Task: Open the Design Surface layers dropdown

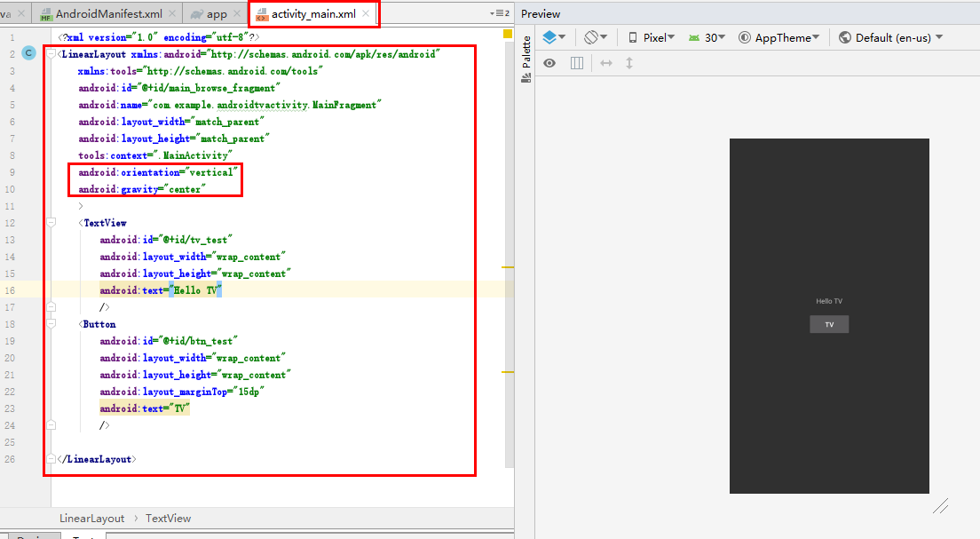Action: point(554,37)
